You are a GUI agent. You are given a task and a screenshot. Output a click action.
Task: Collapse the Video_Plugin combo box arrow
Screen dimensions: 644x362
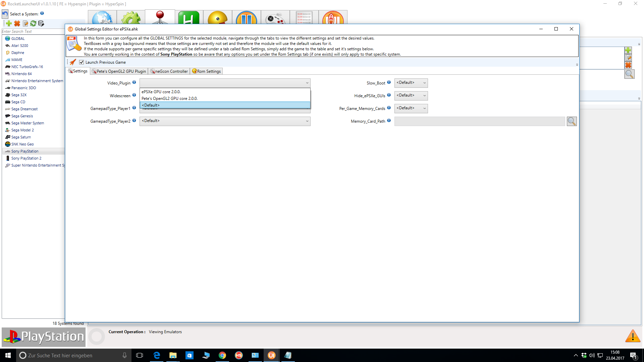307,83
